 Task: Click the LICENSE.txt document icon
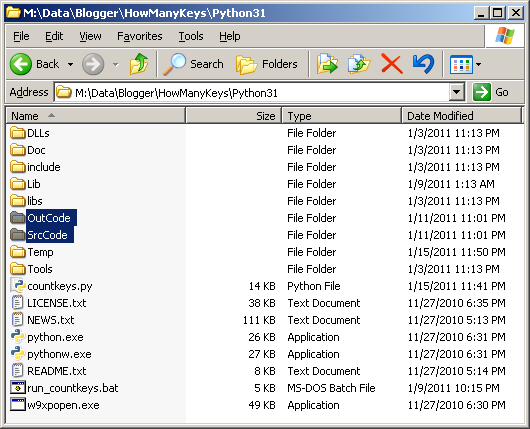pos(18,303)
